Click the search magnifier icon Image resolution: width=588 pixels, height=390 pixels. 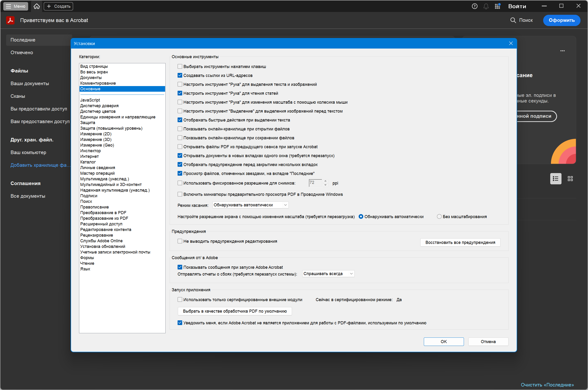click(513, 20)
